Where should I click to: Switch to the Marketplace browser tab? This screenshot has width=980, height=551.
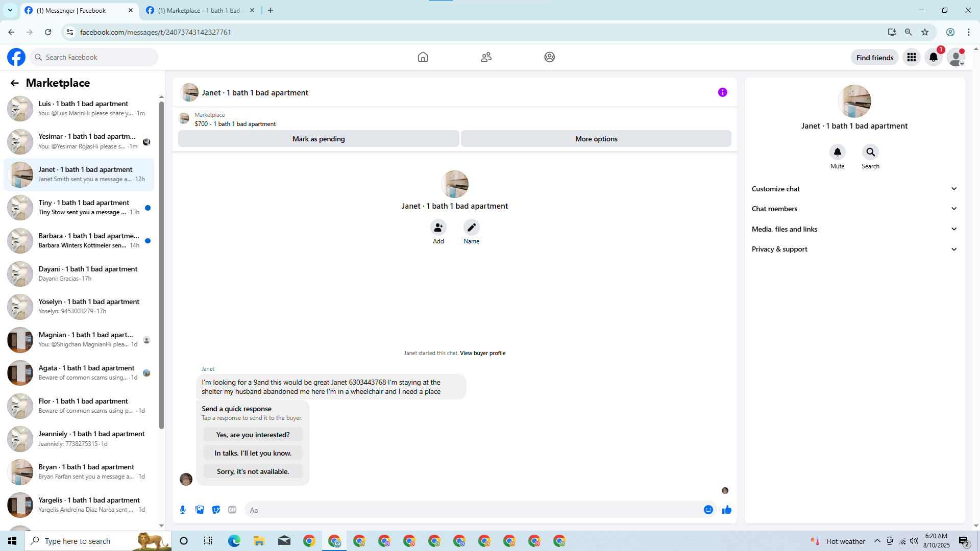pyautogui.click(x=199, y=10)
